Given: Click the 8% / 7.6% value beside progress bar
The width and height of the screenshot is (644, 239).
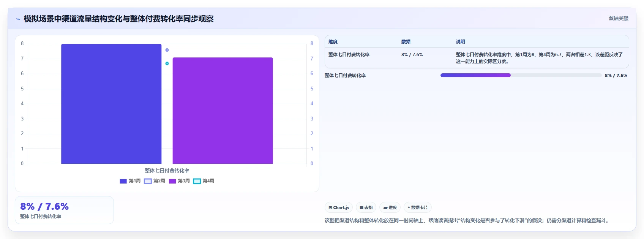Looking at the screenshot, I should coord(616,76).
